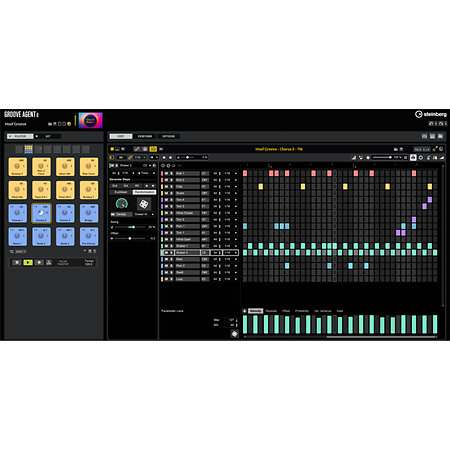This screenshot has width=450, height=450.
Task: Open the Clap lane resolution dropdown arrow
Action: tap(236, 187)
